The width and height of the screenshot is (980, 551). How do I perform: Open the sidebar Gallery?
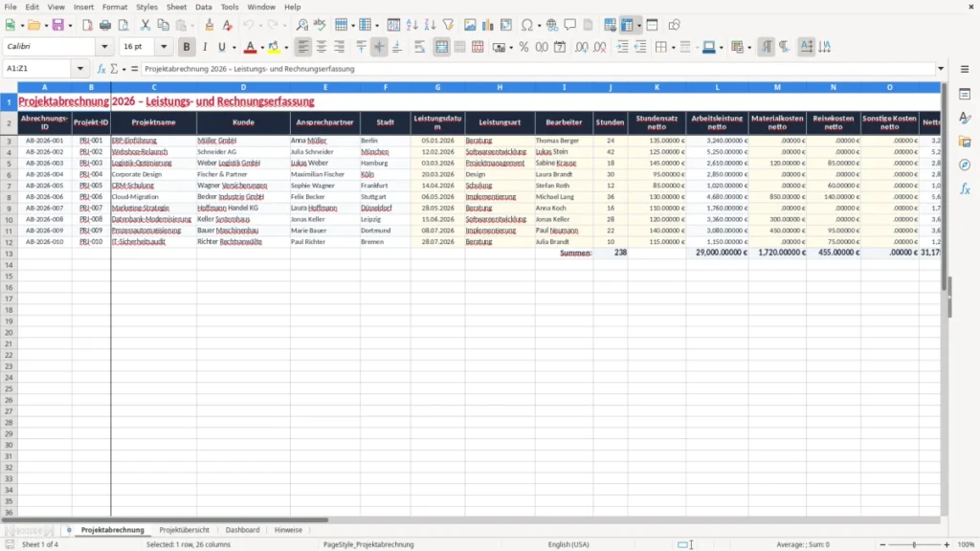tap(965, 142)
